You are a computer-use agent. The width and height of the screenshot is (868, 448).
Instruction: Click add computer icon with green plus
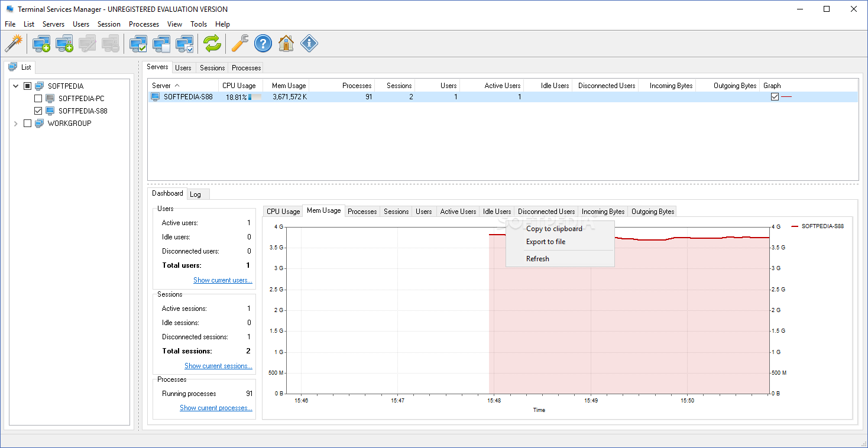(x=41, y=43)
